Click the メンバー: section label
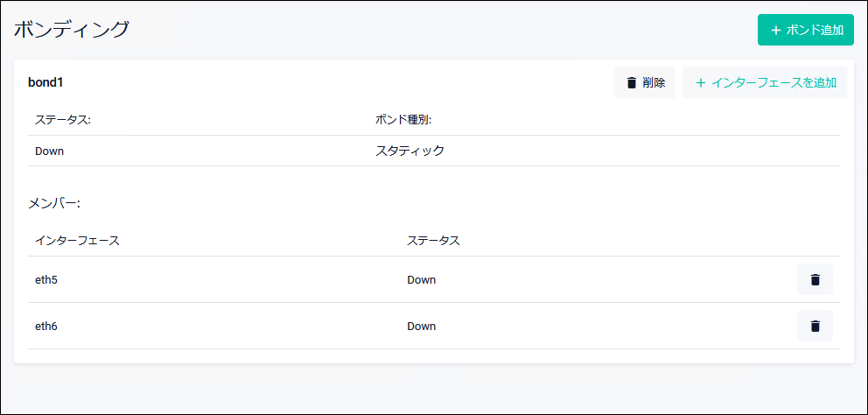This screenshot has width=868, height=415. (54, 203)
